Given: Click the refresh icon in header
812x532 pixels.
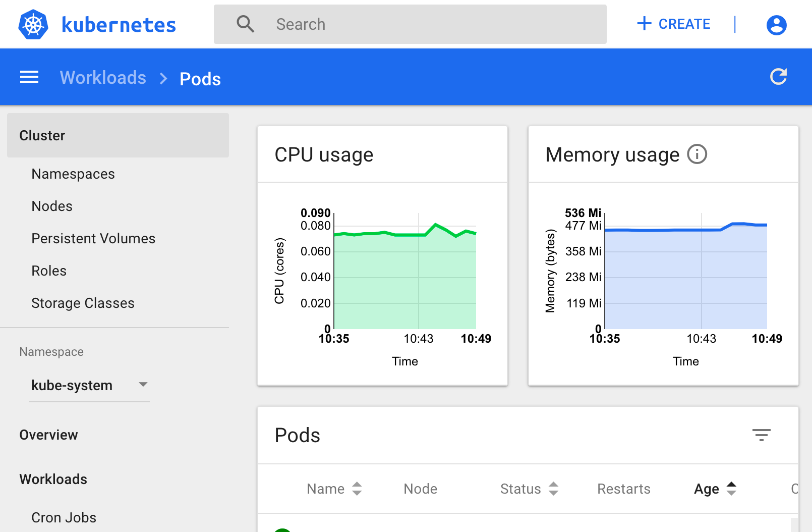Looking at the screenshot, I should coord(778,77).
